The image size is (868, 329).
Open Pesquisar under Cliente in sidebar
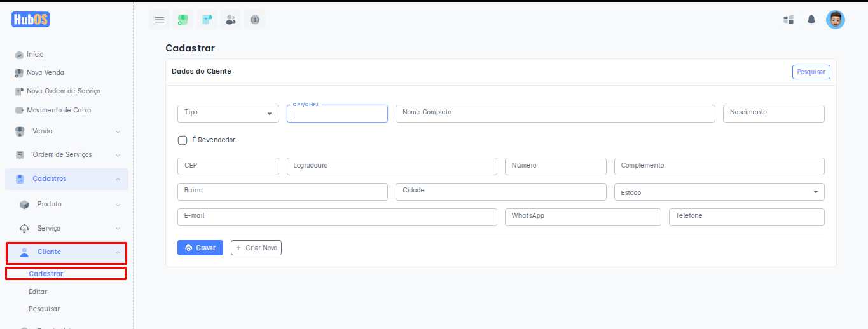44,309
